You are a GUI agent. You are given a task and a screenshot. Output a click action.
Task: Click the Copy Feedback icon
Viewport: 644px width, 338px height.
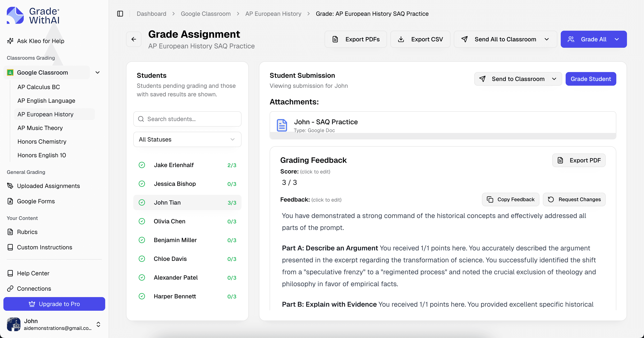[490, 199]
